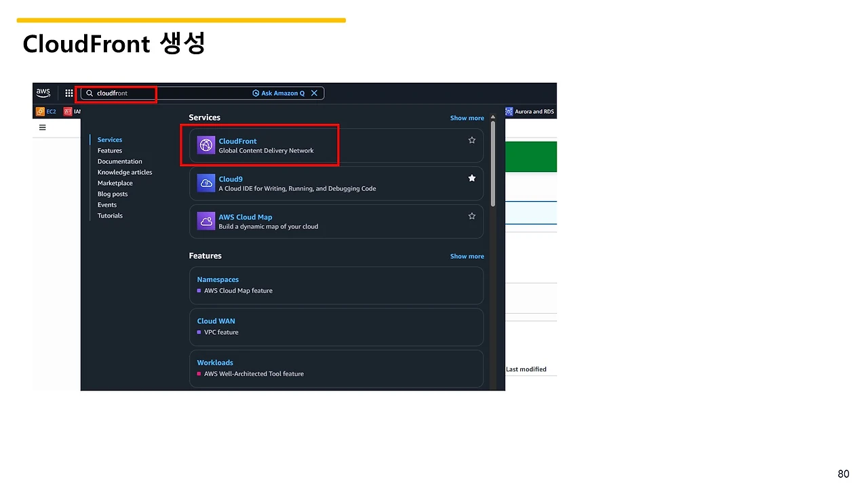Screen dimensions: 868x488
Task: Clear the search with the X icon
Action: [x=314, y=93]
